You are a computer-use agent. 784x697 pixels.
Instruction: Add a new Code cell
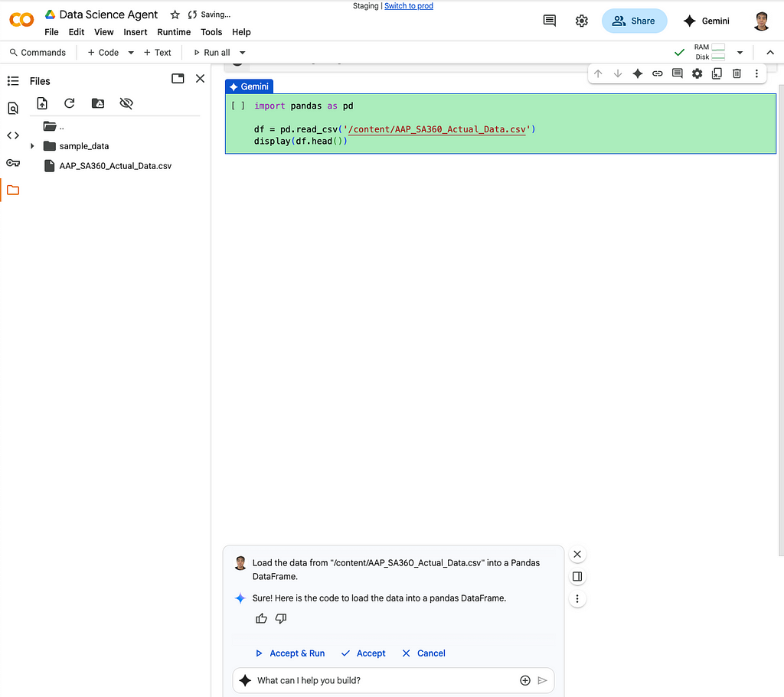[x=103, y=53]
